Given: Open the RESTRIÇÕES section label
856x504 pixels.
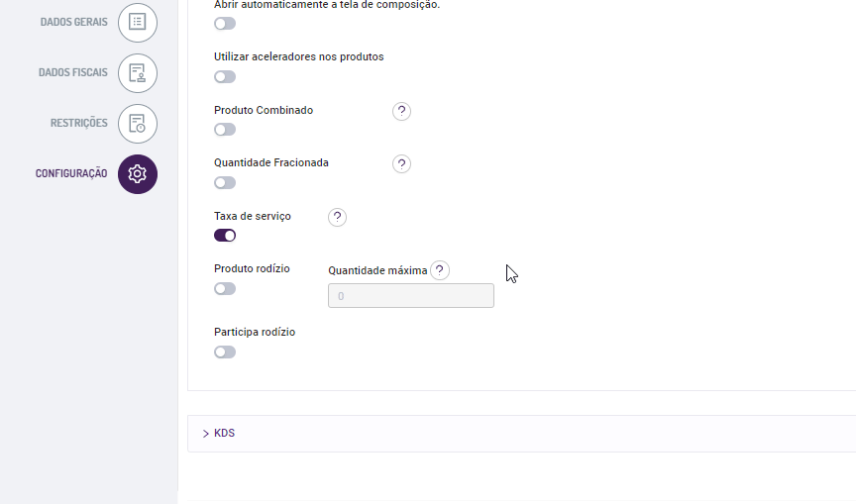Looking at the screenshot, I should click(x=79, y=124).
